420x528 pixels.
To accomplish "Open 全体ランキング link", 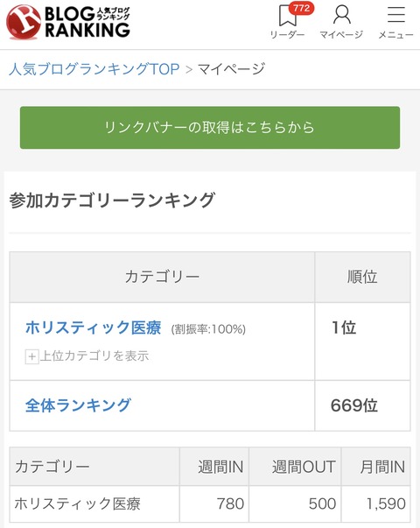I will [x=78, y=405].
